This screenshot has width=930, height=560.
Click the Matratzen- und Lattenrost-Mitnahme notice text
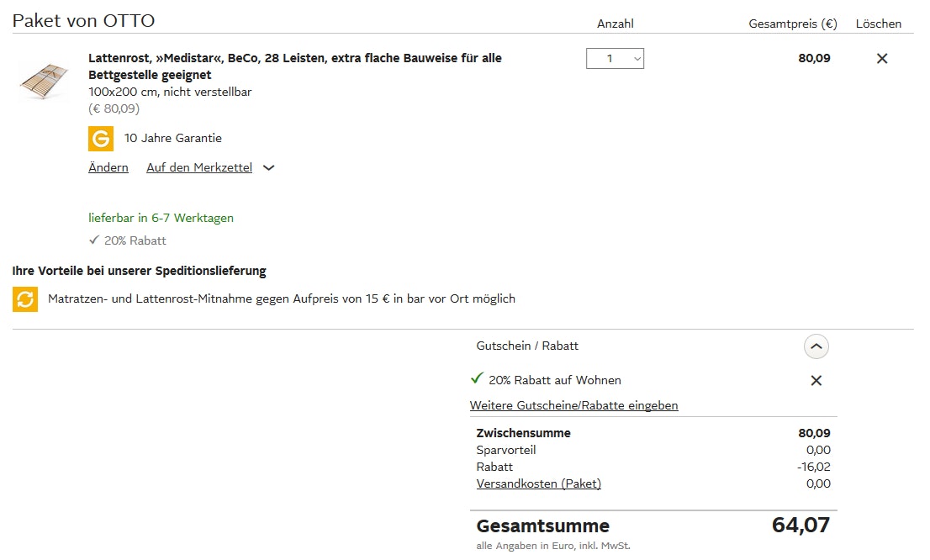tap(282, 298)
